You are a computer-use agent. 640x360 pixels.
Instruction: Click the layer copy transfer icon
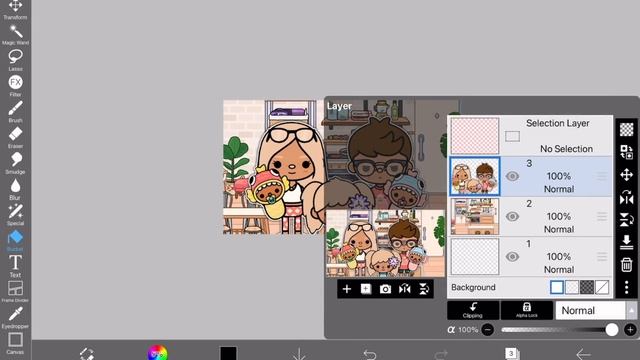[627, 152]
